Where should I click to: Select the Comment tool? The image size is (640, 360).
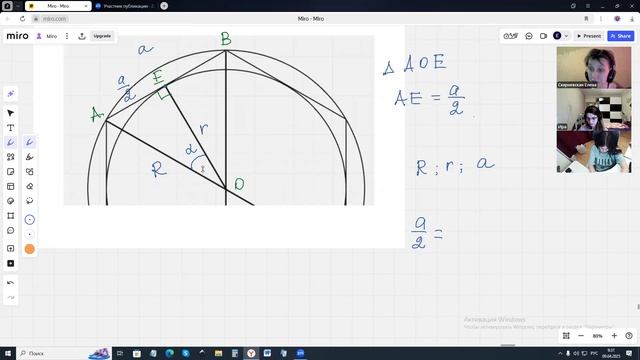click(11, 231)
